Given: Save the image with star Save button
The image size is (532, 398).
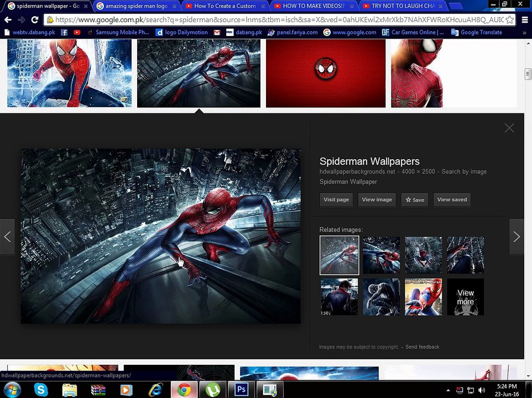Looking at the screenshot, I should (415, 200).
